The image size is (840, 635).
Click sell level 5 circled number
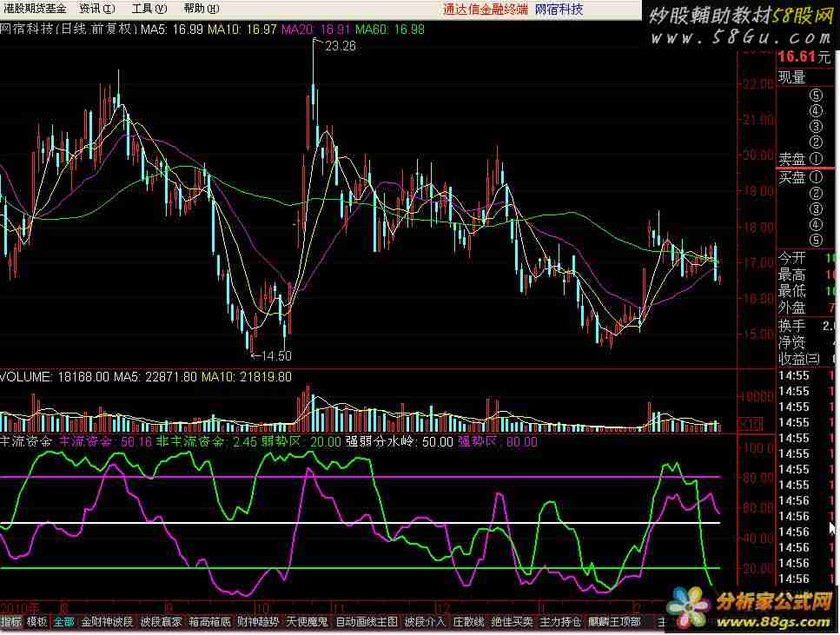pos(816,96)
